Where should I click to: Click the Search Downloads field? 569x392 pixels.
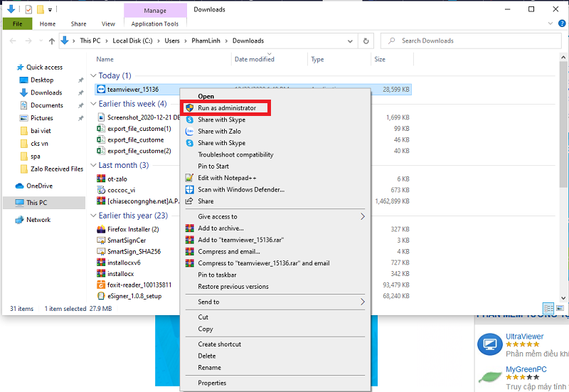coord(471,41)
